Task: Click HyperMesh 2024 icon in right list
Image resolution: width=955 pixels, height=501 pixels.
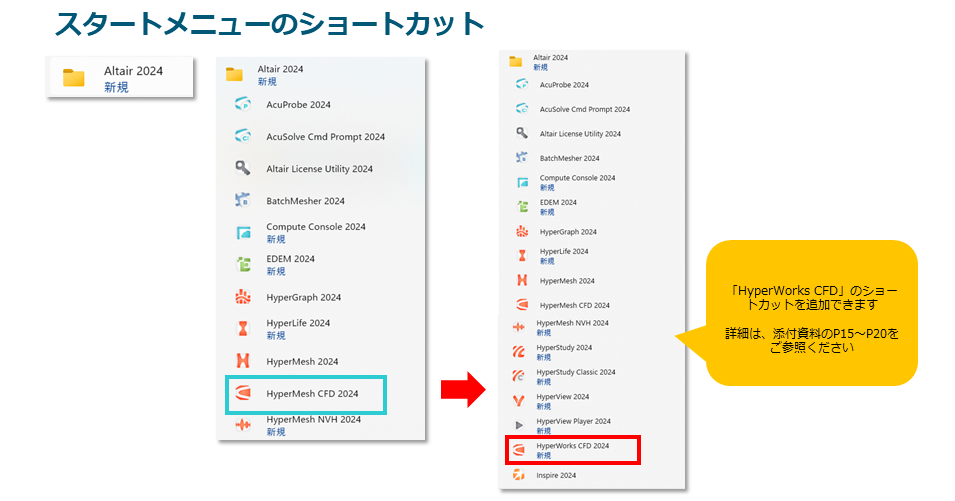Action: 522,280
